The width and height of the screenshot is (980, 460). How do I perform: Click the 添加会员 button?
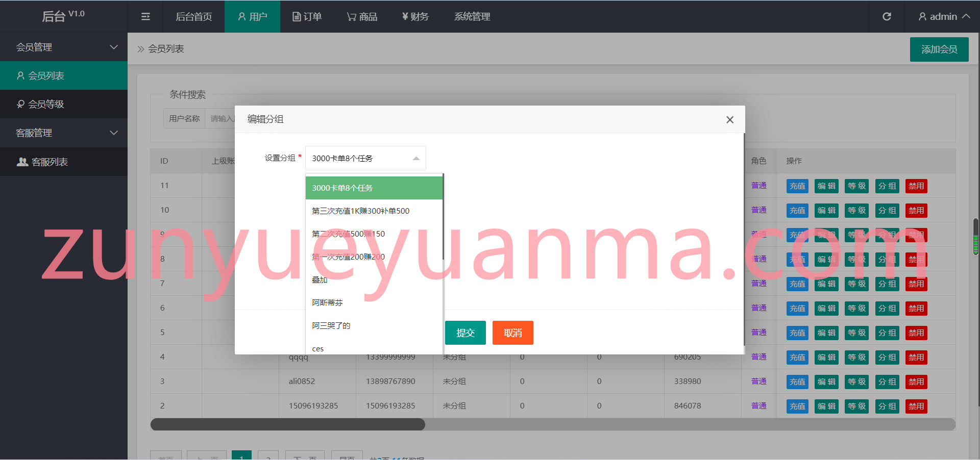click(939, 49)
